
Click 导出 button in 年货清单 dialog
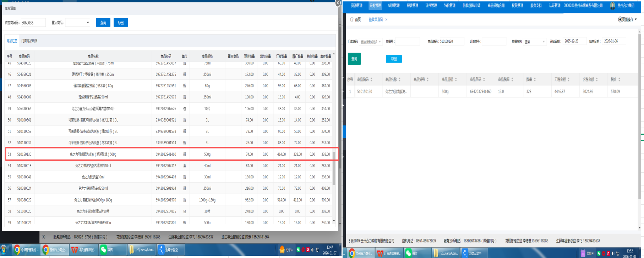[x=121, y=23]
